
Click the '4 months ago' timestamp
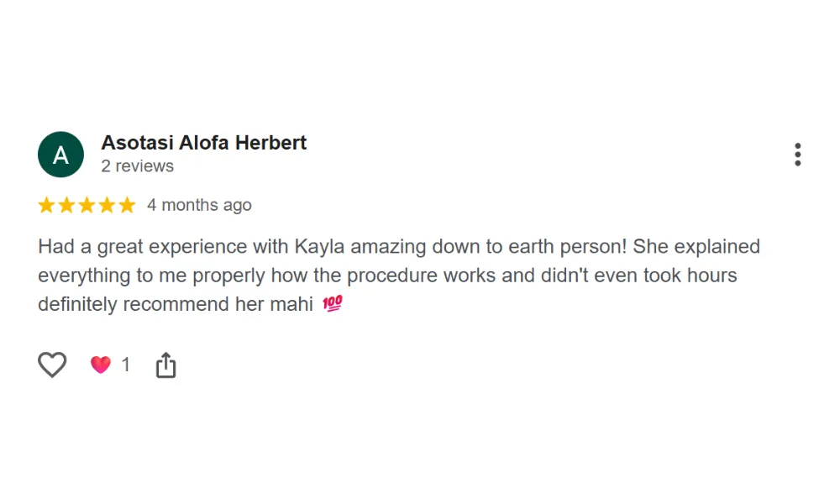point(199,205)
